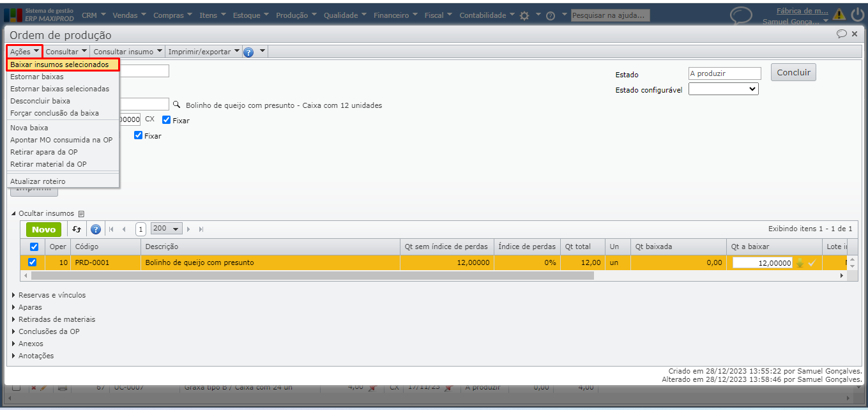The image size is (868, 410).
Task: Click the check mark icon in PRD-0001 row
Action: click(x=812, y=262)
